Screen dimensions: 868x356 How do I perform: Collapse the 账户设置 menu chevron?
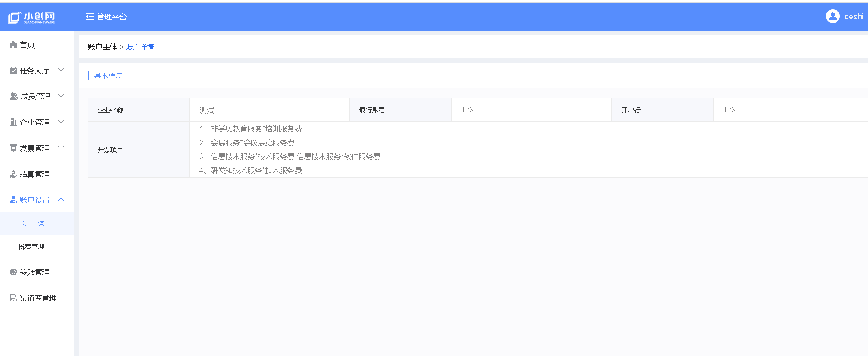point(61,200)
